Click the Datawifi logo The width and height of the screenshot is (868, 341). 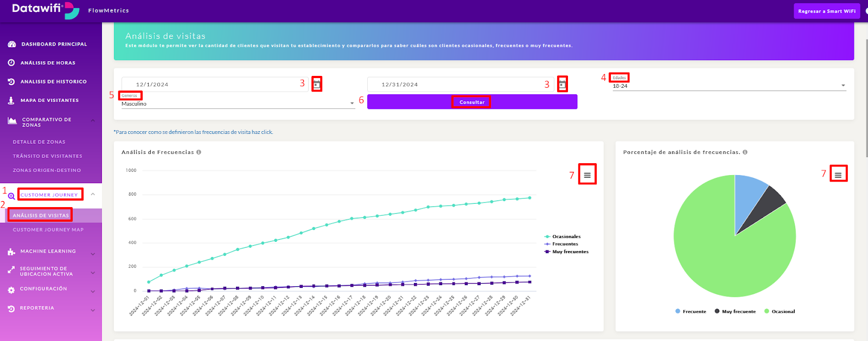pos(46,10)
